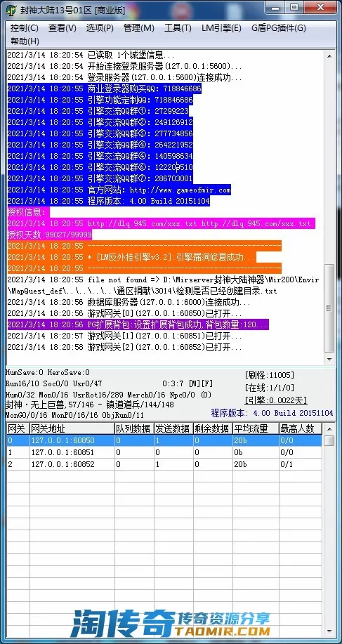Viewport: 342px width, 644px height.
Task: Click log panel scroll up arrow
Action: pos(329,56)
